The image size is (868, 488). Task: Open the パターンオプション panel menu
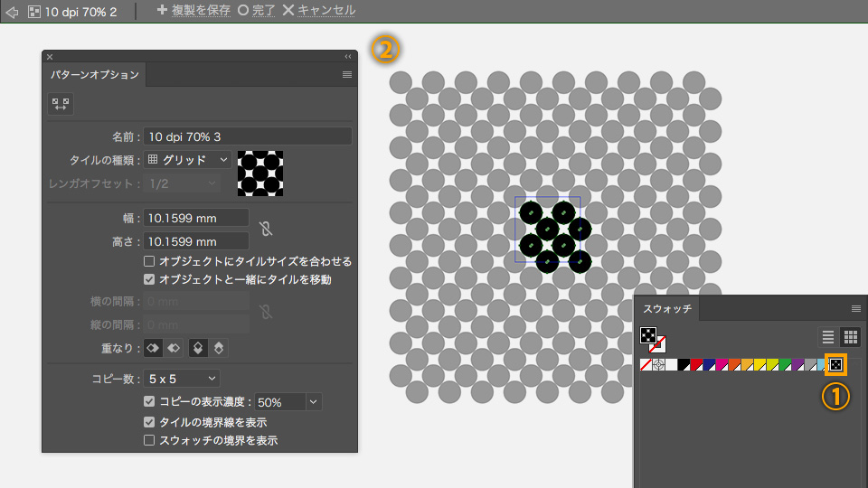[x=347, y=75]
